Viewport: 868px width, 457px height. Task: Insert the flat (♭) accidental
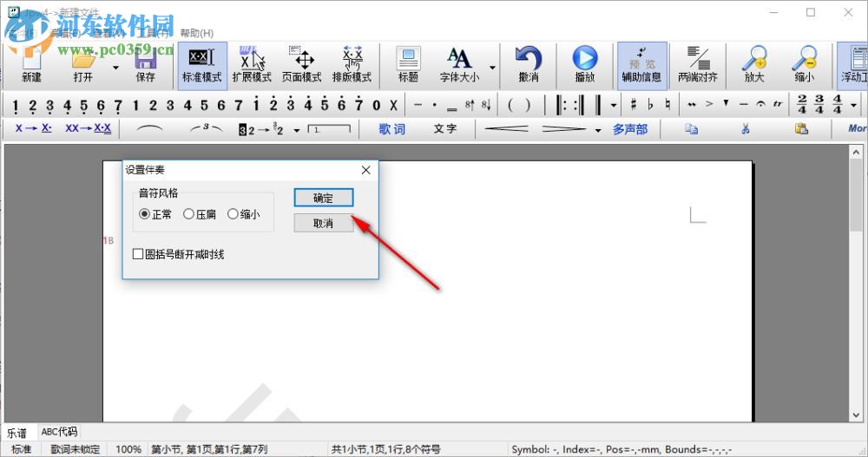tap(650, 104)
